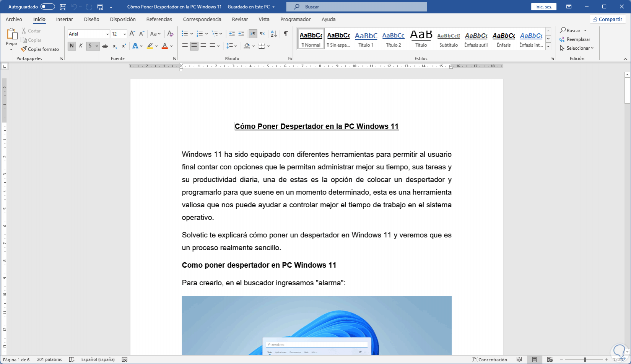631x364 pixels.
Task: Toggle the Autoguardado switch
Action: click(48, 7)
